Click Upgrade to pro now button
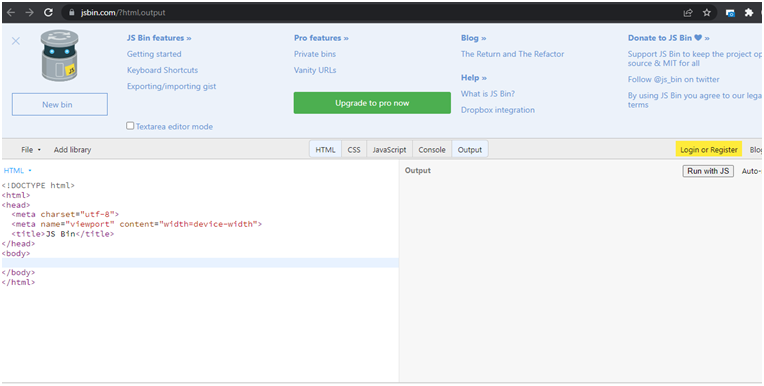This screenshot has height=386, width=764. (372, 103)
